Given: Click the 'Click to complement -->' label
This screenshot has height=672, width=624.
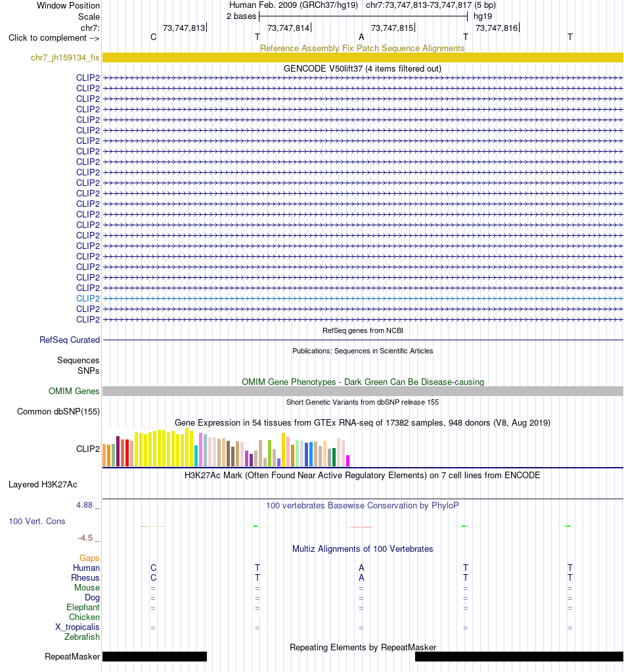Looking at the screenshot, I should pyautogui.click(x=54, y=37).
